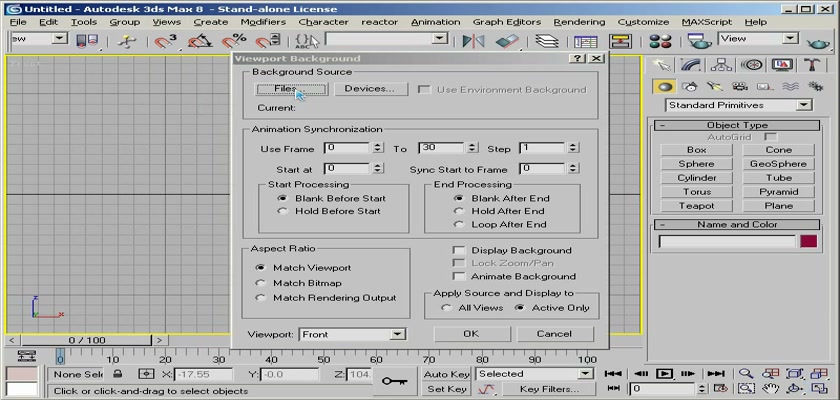
Task: Open the Material Editor spheres icon
Action: (660, 41)
